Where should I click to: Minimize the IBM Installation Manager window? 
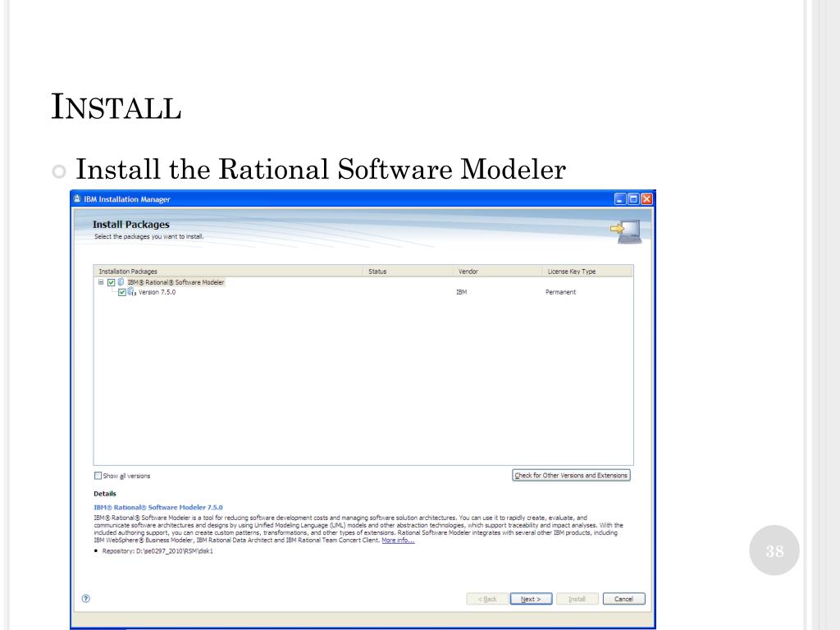point(620,199)
